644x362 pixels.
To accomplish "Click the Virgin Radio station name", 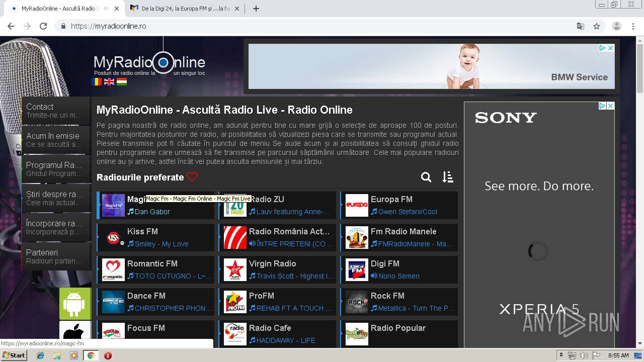I will coord(272,263).
